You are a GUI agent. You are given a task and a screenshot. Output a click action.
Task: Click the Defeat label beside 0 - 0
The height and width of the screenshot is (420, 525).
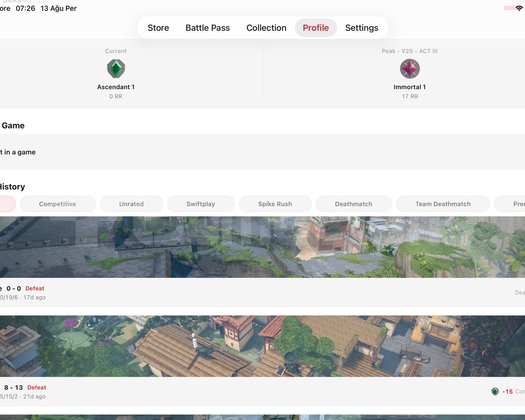coord(35,288)
